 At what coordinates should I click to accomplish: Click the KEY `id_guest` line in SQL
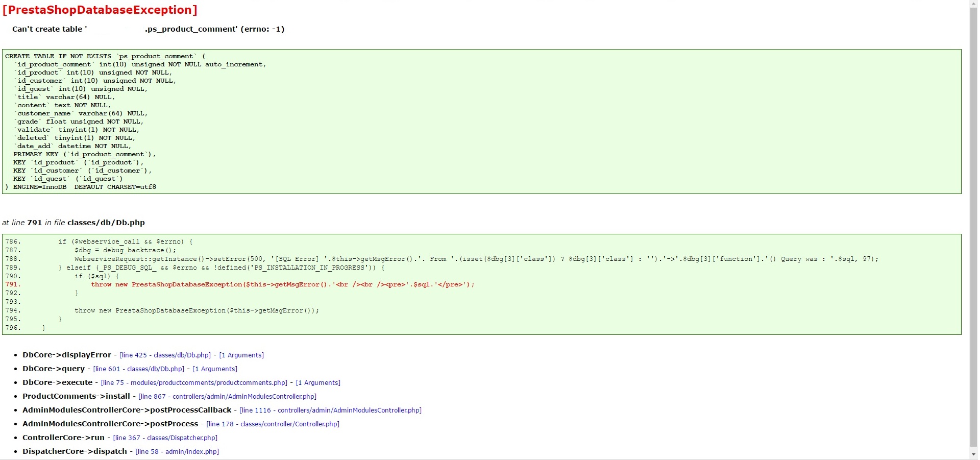(68, 179)
